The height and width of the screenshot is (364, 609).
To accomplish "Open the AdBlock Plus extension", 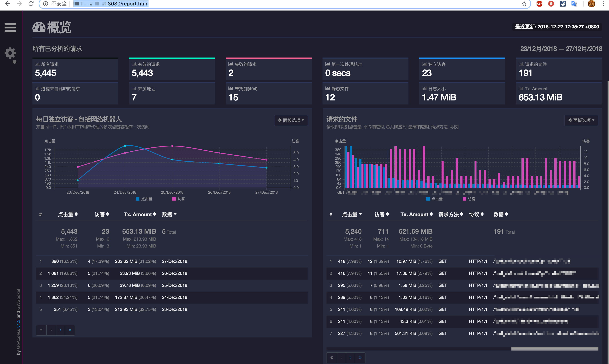I will pos(539,4).
